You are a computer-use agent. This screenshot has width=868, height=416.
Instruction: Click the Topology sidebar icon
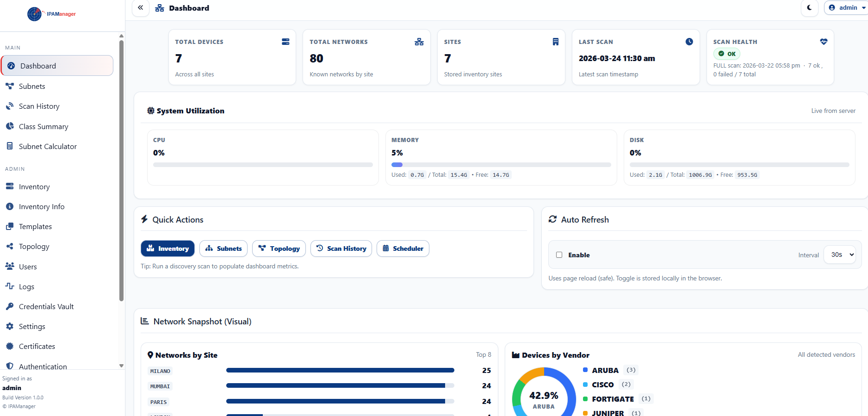10,247
